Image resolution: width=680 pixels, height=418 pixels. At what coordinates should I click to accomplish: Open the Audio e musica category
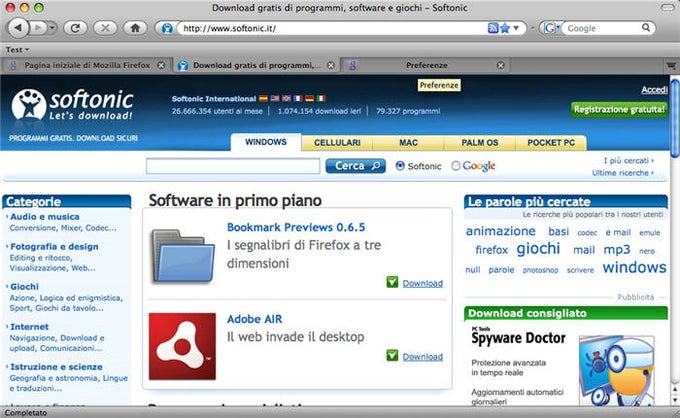tap(45, 216)
